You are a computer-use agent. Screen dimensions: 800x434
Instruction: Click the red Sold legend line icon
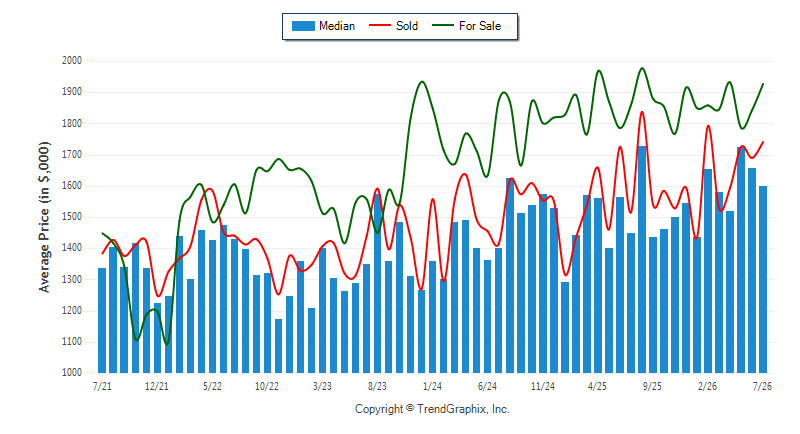click(380, 25)
